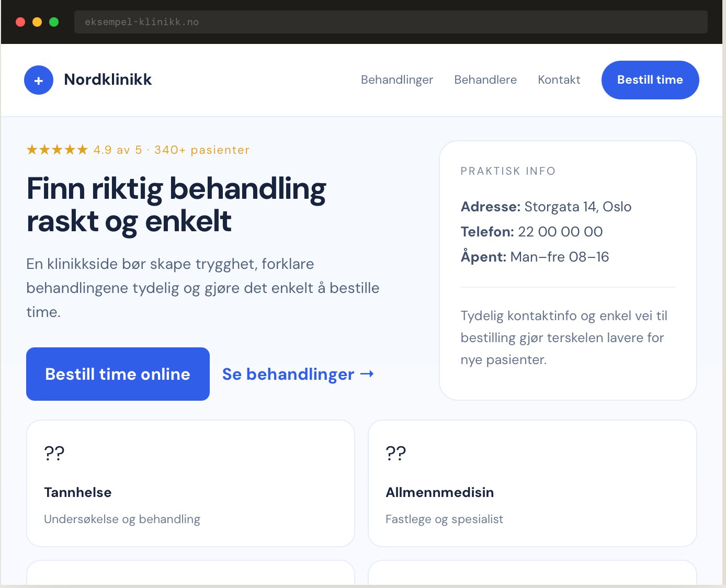Click the ?? icon in Tannhelse card
This screenshot has width=726, height=588.
(54, 453)
